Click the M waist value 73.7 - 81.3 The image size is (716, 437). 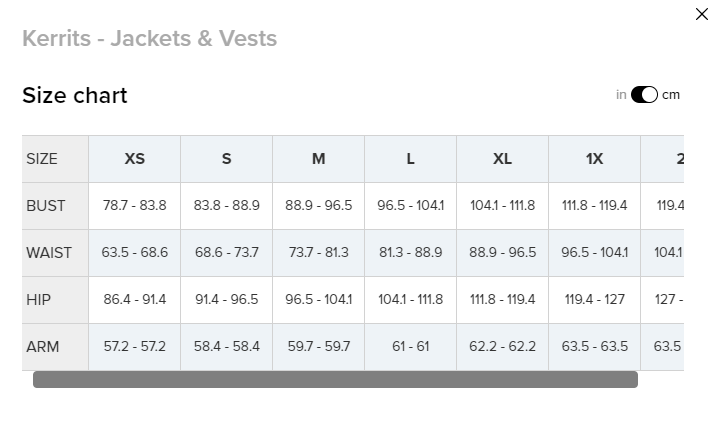click(319, 253)
